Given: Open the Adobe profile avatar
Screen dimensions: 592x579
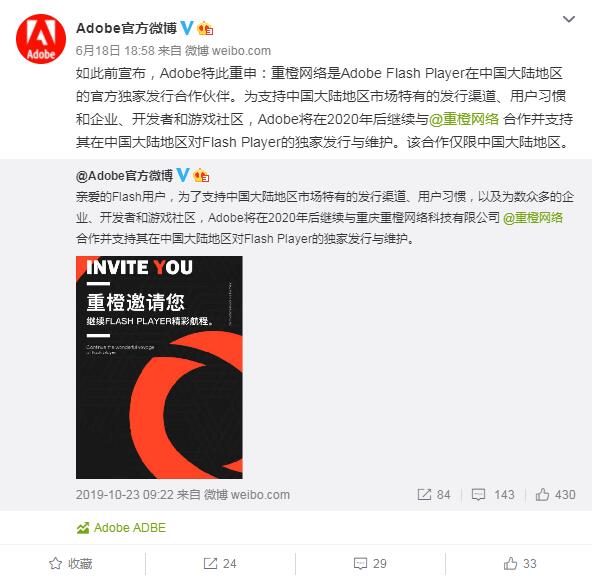Looking at the screenshot, I should [x=41, y=39].
